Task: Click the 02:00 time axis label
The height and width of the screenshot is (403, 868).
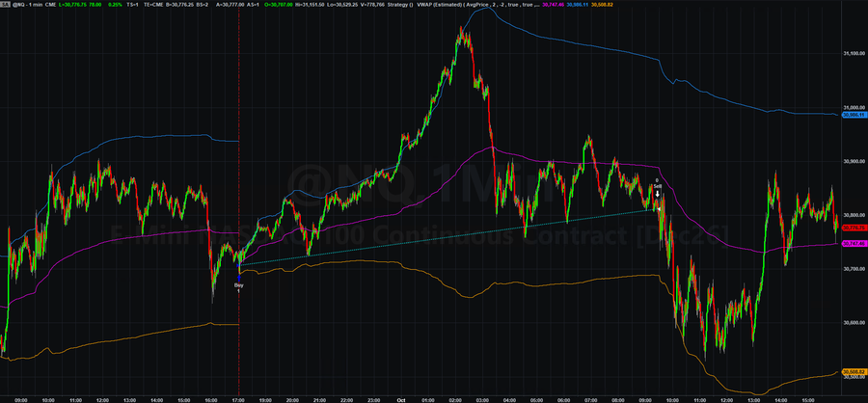Action: tap(455, 398)
